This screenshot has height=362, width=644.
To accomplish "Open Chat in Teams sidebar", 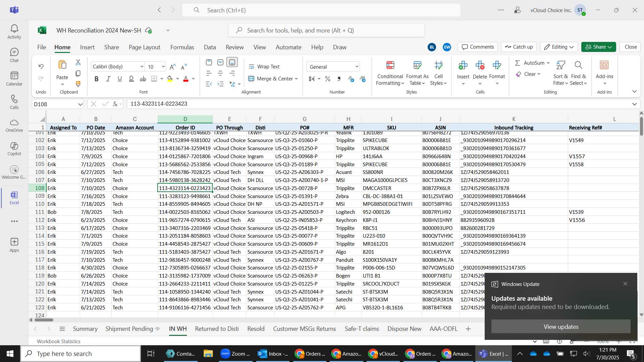I will 14,55.
